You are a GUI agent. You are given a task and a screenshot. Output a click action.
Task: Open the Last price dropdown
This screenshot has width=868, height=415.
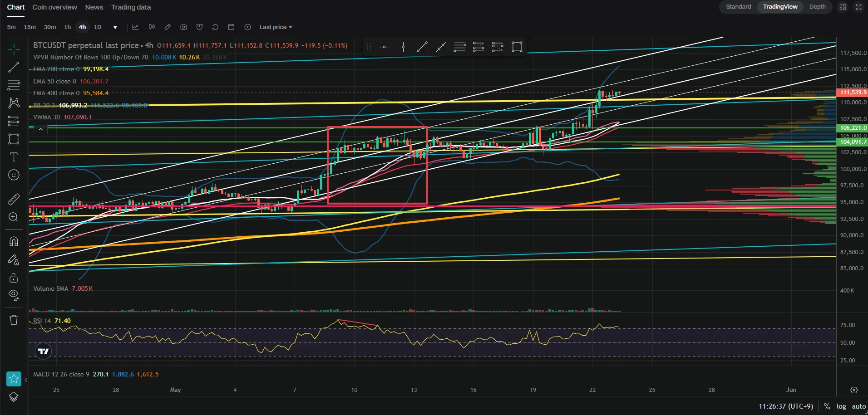click(x=276, y=27)
